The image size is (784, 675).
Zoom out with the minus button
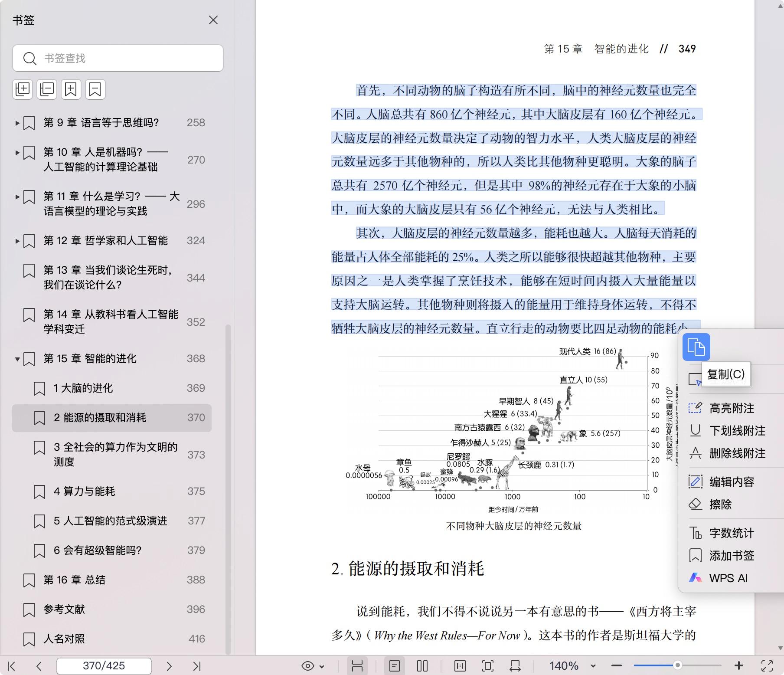(x=617, y=666)
